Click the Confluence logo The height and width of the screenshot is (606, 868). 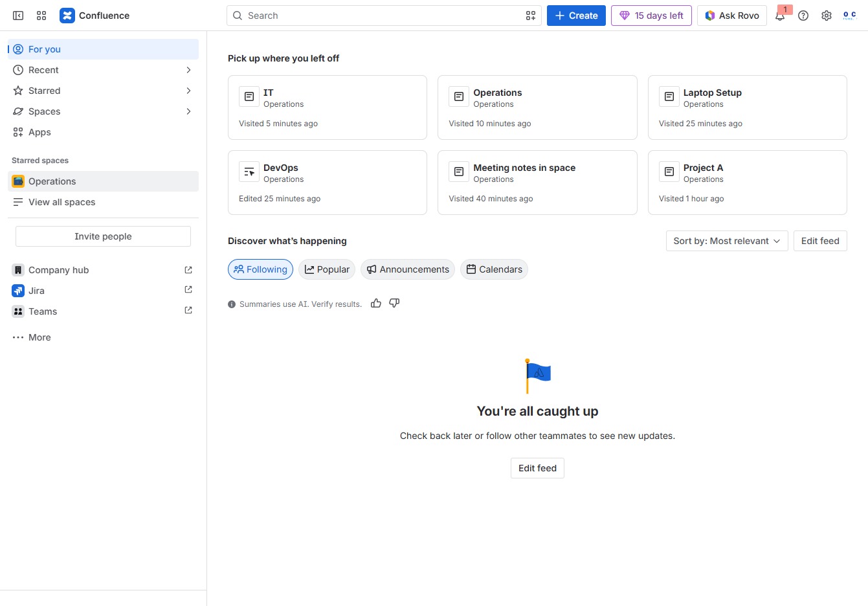click(95, 16)
